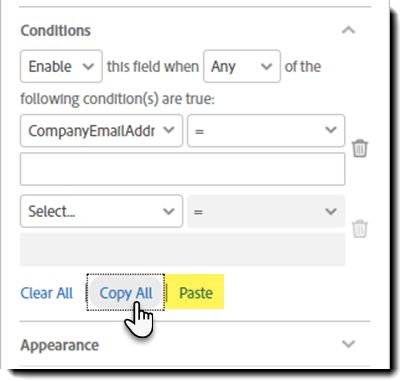Open the CompanyEmailAddr field dropdown
This screenshot has width=400, height=381.
pos(101,131)
